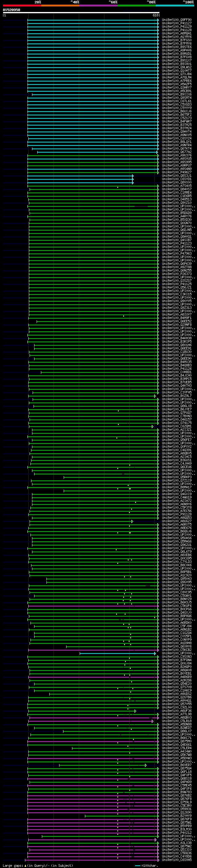Click the purple ~60% legend segment

coord(99,6)
